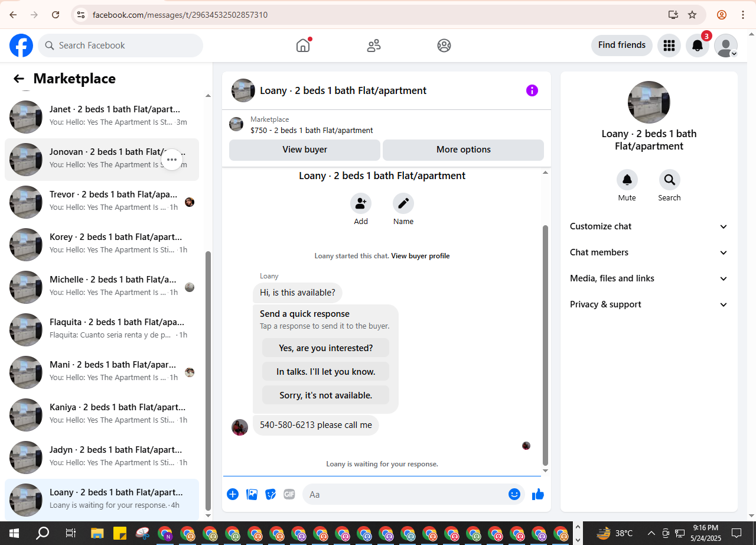
Task: Open Chrome's three-dot menu
Action: (x=743, y=15)
